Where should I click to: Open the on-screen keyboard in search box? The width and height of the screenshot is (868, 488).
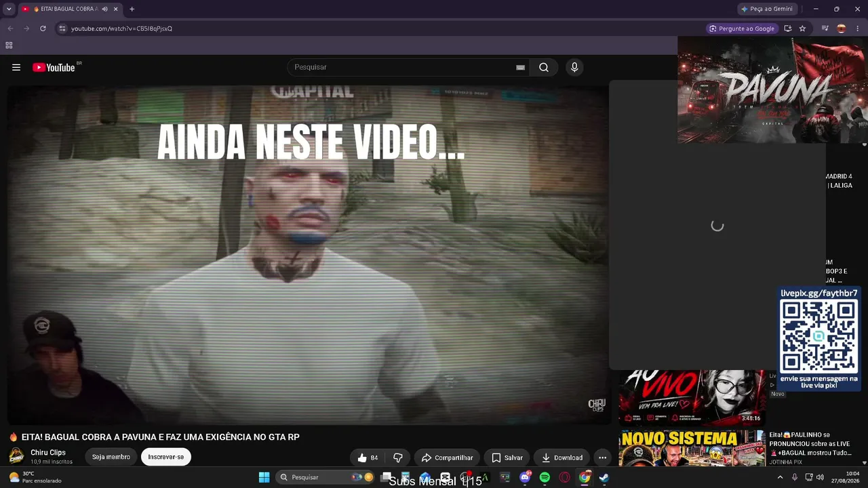(x=520, y=68)
